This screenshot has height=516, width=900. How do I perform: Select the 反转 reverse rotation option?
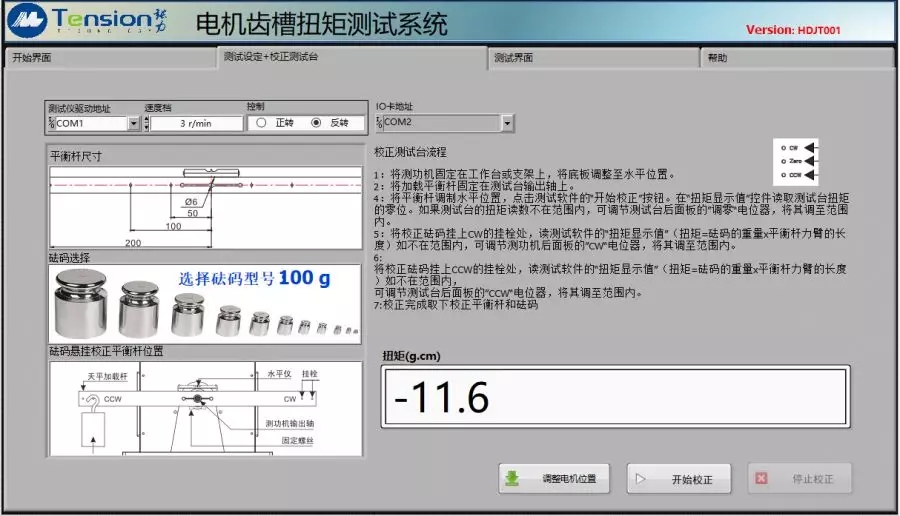click(x=316, y=124)
